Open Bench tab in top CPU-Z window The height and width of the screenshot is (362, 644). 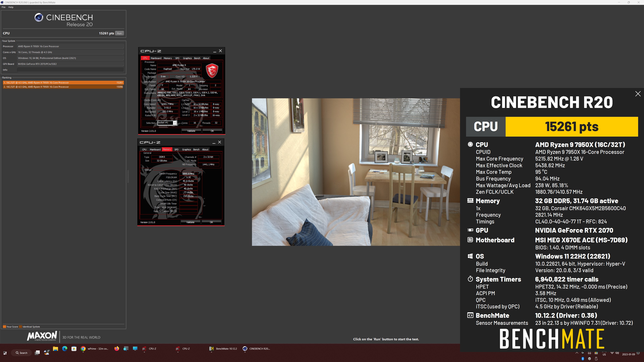(x=197, y=58)
